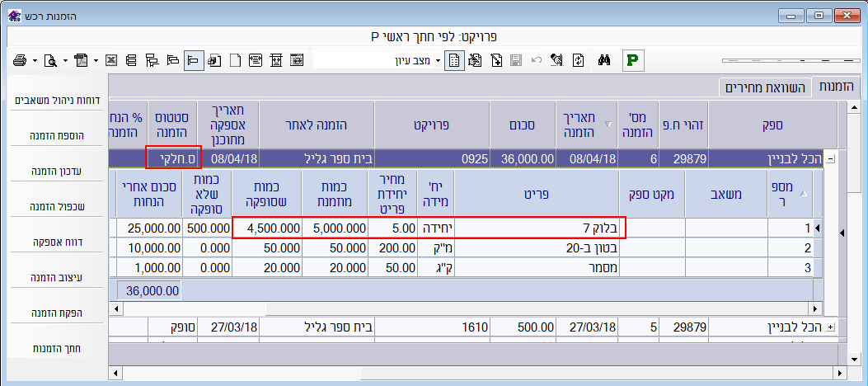The image size is (868, 386).
Task: Open print preview with the magnifier page icon
Action: (50, 60)
